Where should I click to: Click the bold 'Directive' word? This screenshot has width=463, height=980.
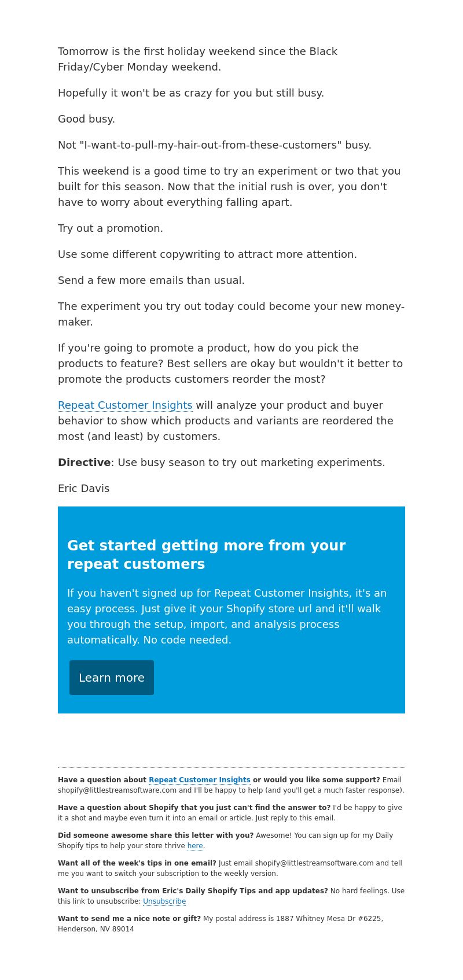coord(84,463)
